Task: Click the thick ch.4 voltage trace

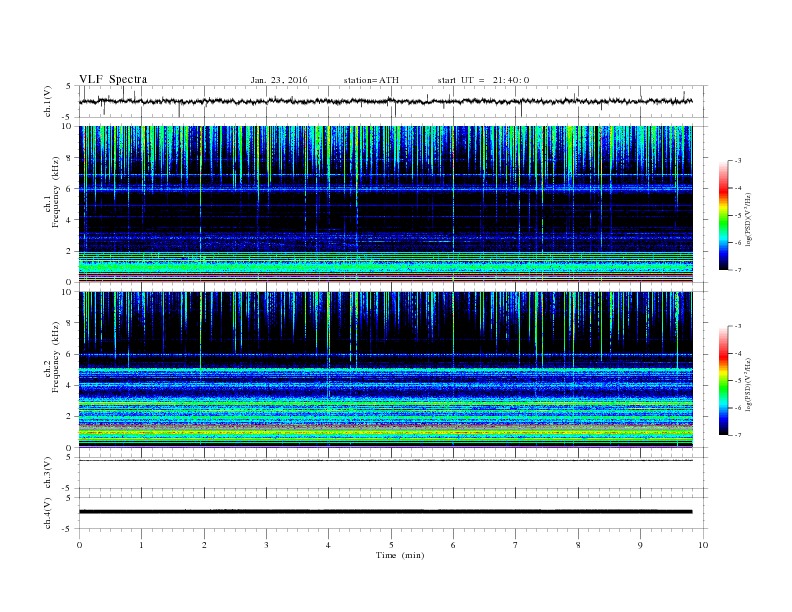Action: 385,512
